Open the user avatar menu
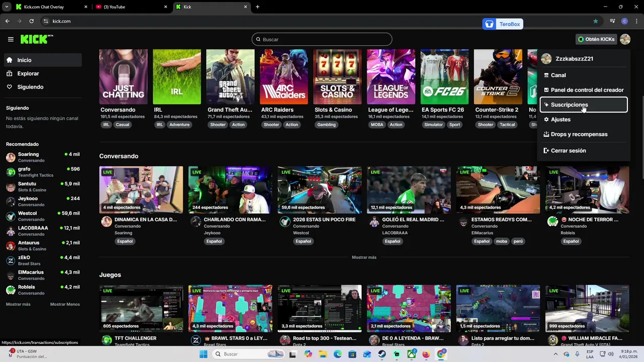This screenshot has width=644, height=362. [625, 39]
